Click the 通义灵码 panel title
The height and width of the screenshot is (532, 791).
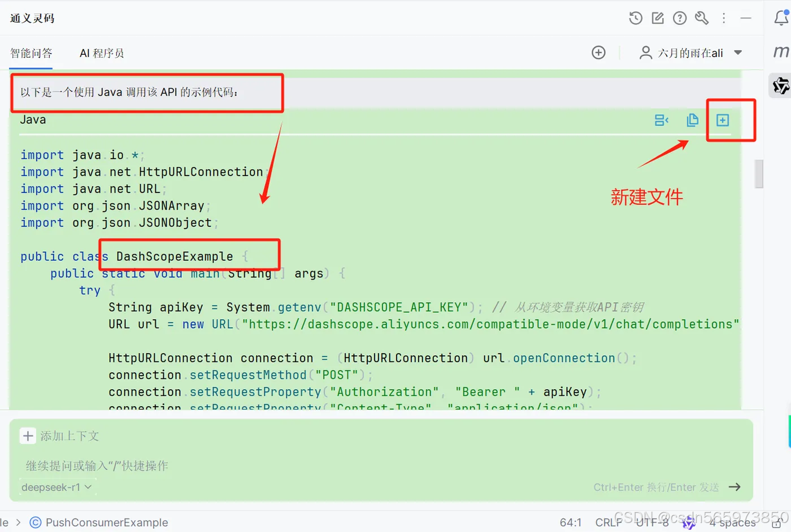click(32, 18)
